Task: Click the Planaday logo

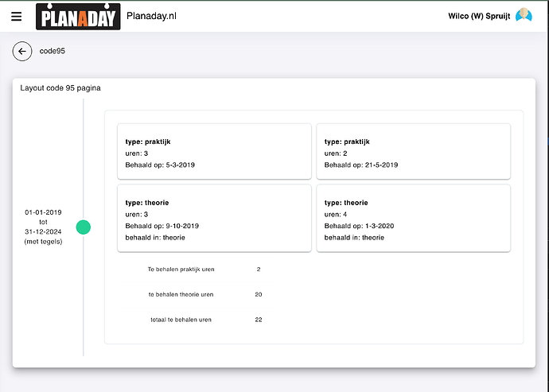Action: 78,17
